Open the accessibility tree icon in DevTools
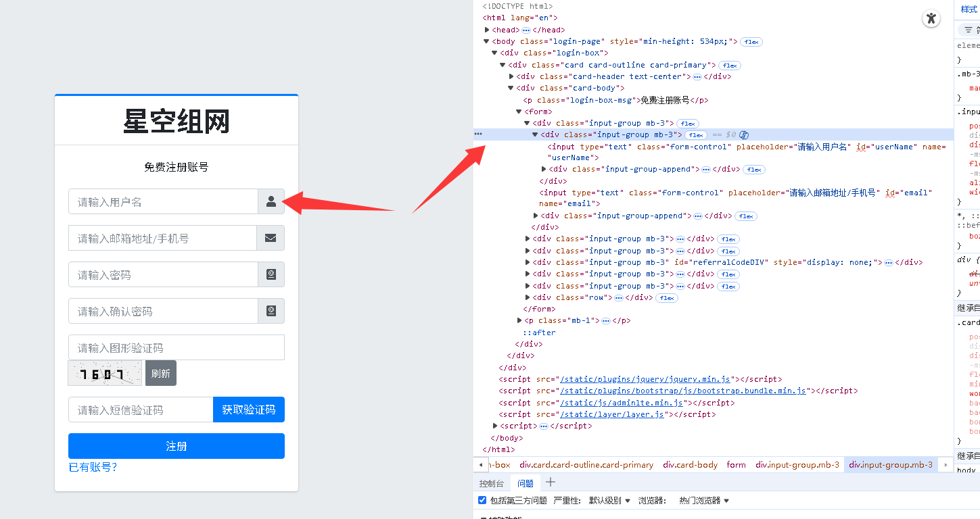The image size is (980, 519). [931, 18]
